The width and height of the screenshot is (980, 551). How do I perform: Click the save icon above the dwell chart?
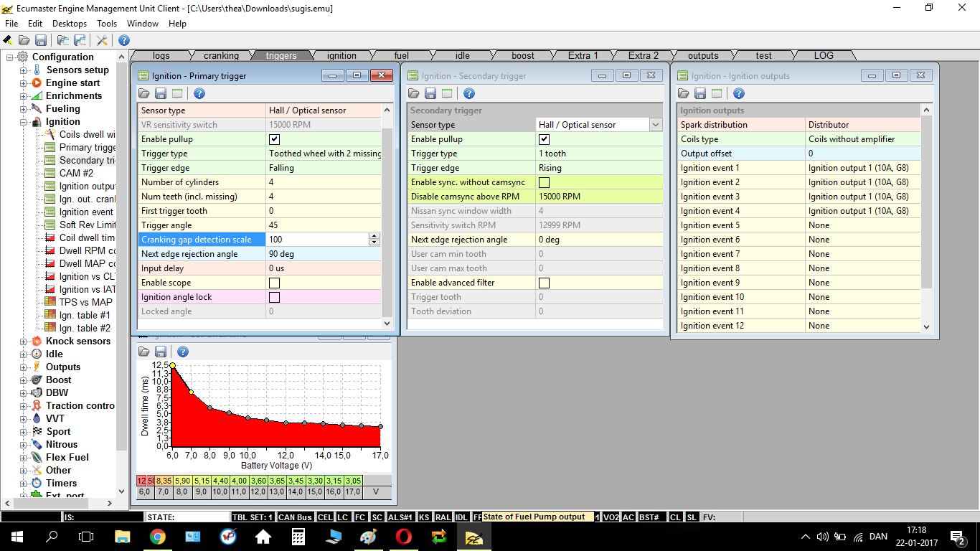pyautogui.click(x=161, y=352)
